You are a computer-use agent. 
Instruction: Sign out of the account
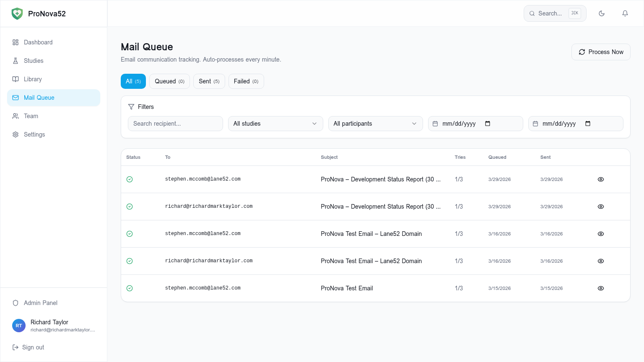tap(29, 347)
